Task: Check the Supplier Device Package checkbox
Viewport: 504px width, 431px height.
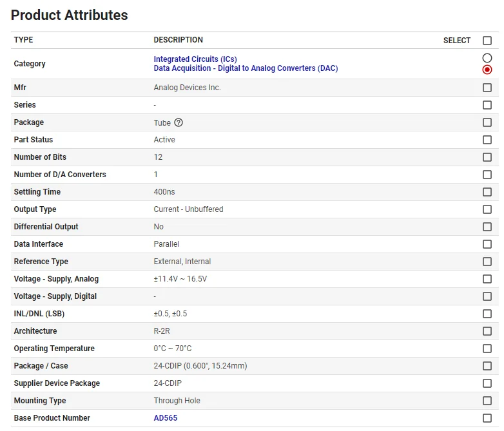Action: 487,383
